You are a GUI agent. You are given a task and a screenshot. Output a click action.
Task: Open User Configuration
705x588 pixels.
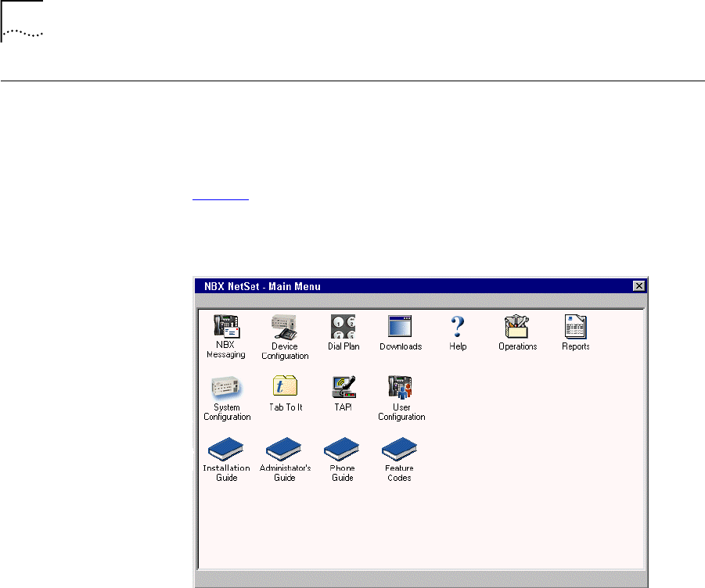tap(400, 387)
